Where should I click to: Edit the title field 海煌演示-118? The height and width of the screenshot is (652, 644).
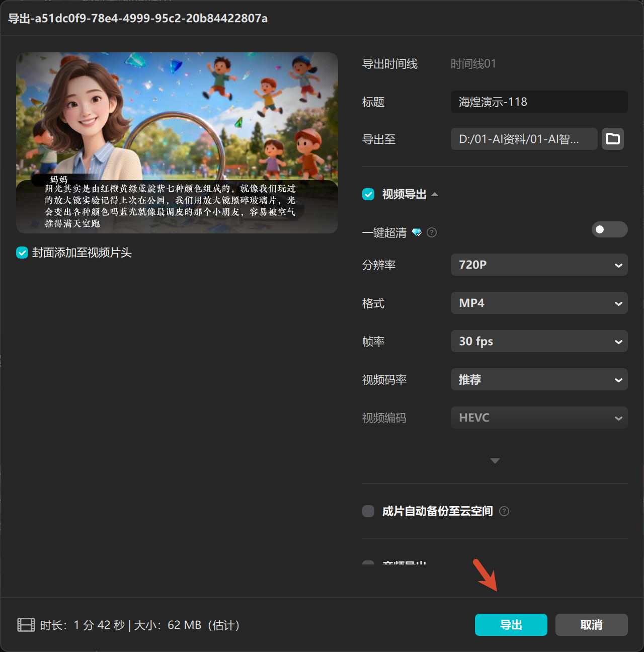pyautogui.click(x=538, y=102)
